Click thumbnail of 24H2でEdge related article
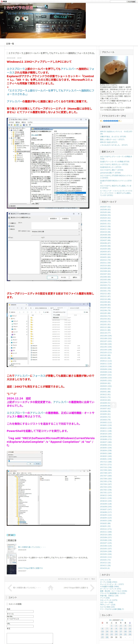Screen dimensions: 138x644 [11, 569]
